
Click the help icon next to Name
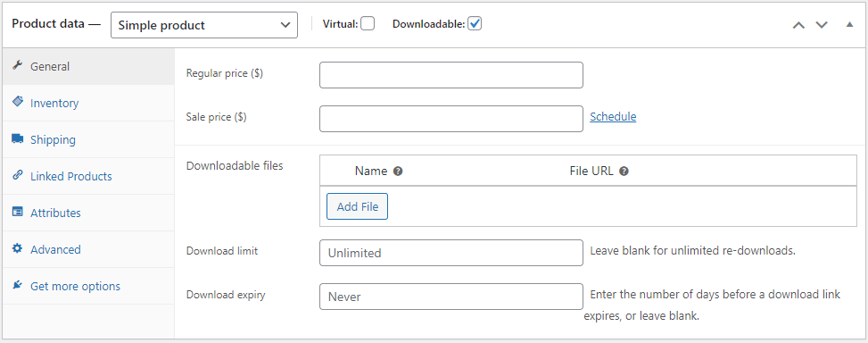click(398, 171)
